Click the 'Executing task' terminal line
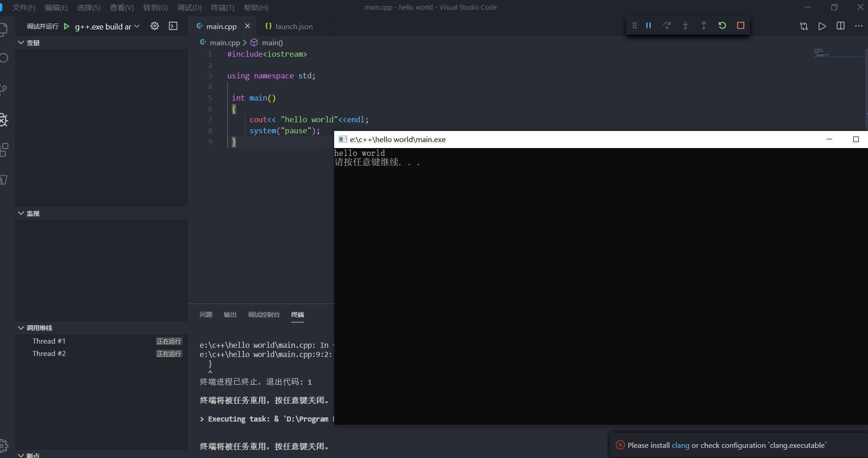The height and width of the screenshot is (458, 868). coord(267,419)
